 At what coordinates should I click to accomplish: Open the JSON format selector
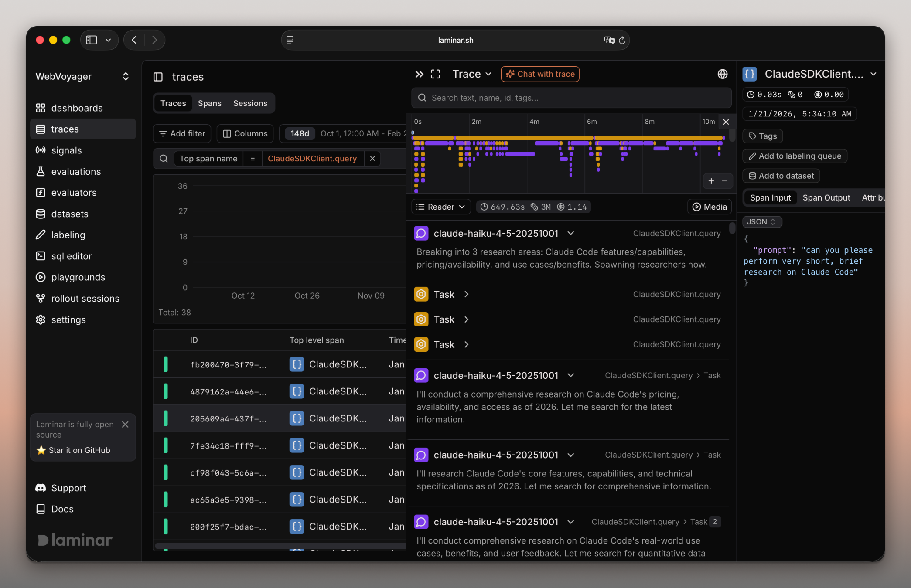tap(761, 222)
